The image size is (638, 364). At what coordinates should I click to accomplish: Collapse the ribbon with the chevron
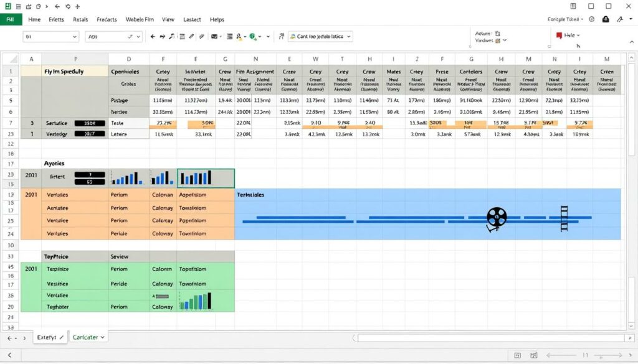click(632, 42)
